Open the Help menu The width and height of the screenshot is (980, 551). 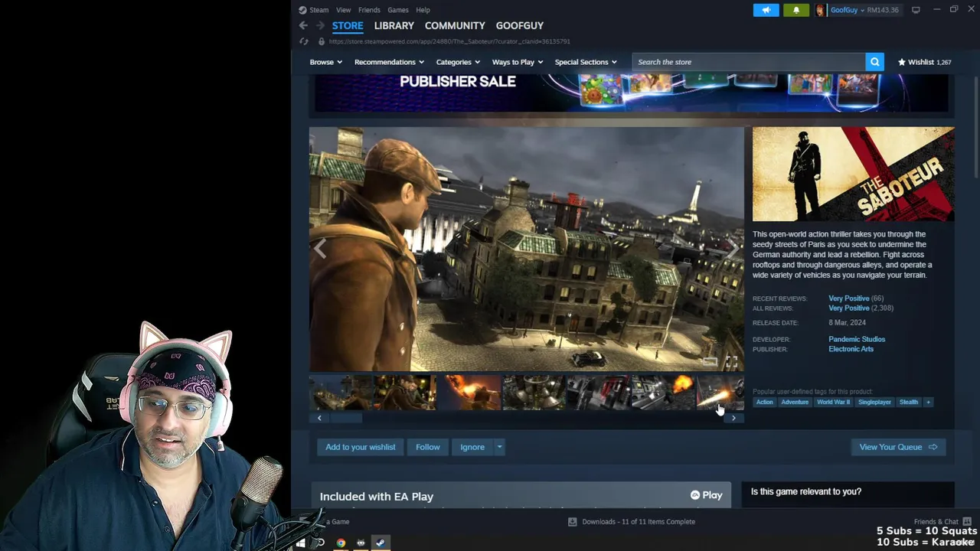[423, 10]
